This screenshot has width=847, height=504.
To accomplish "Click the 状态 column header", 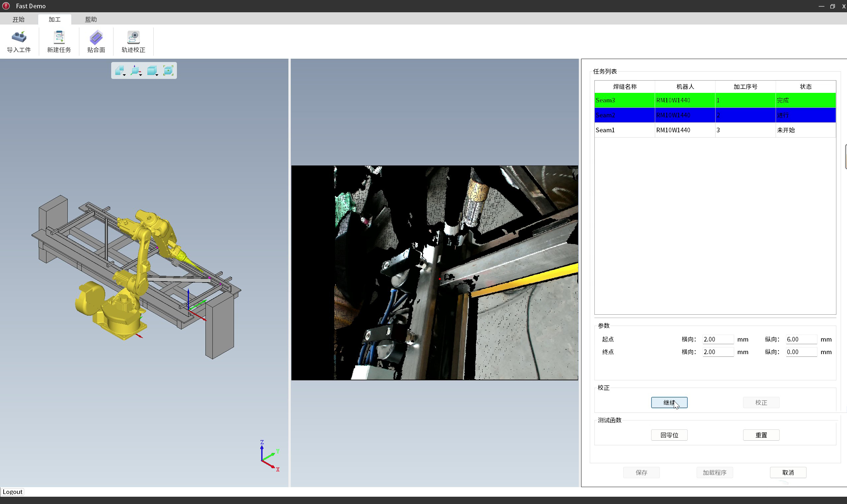I will tap(806, 87).
